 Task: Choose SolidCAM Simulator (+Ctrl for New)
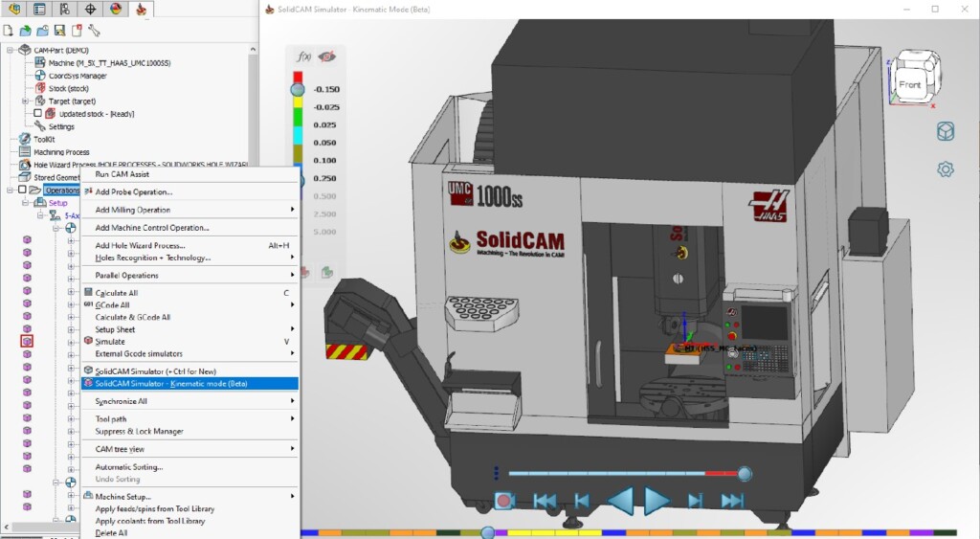pyautogui.click(x=190, y=371)
